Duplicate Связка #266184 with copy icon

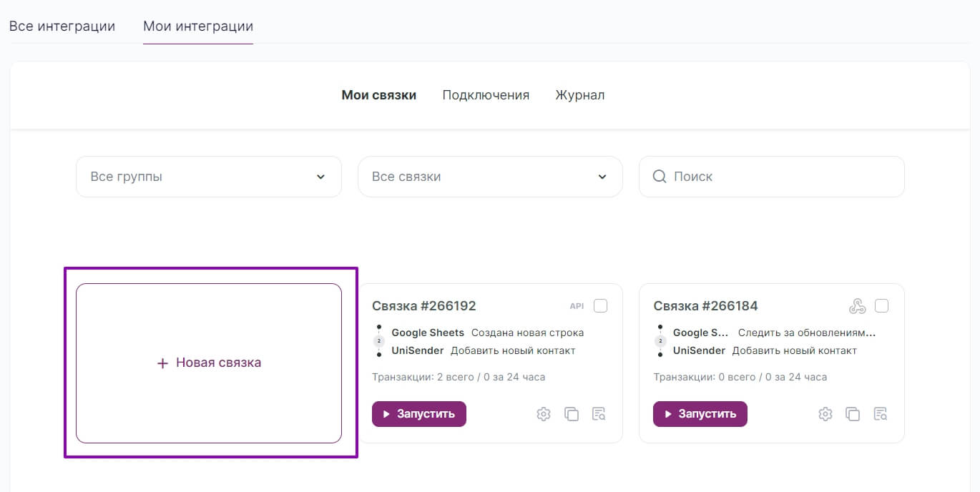(853, 414)
